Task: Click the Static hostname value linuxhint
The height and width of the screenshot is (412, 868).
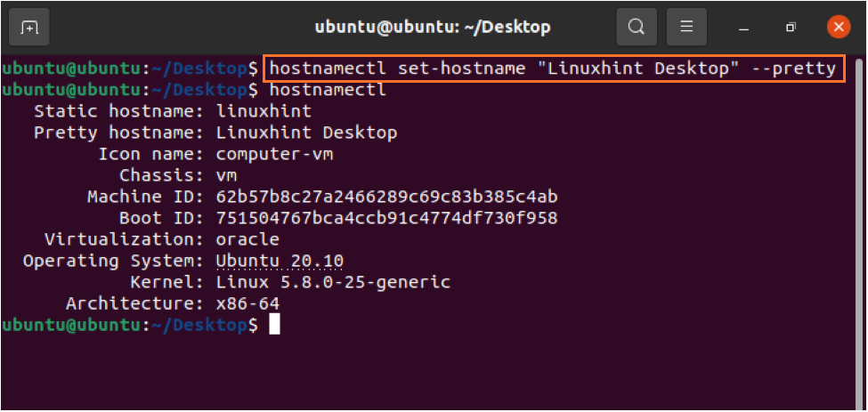Action: pos(264,112)
